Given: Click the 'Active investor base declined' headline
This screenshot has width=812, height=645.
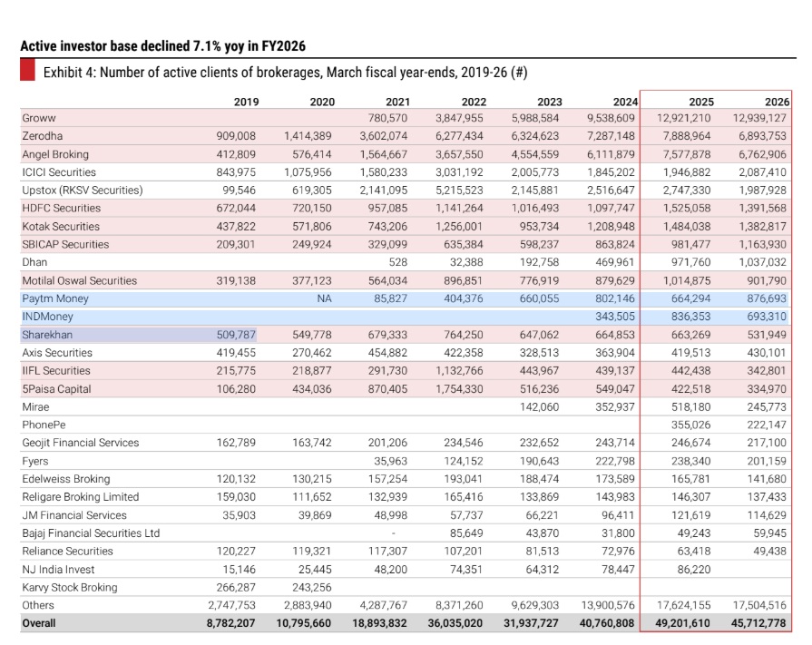Looking at the screenshot, I should tap(168, 45).
